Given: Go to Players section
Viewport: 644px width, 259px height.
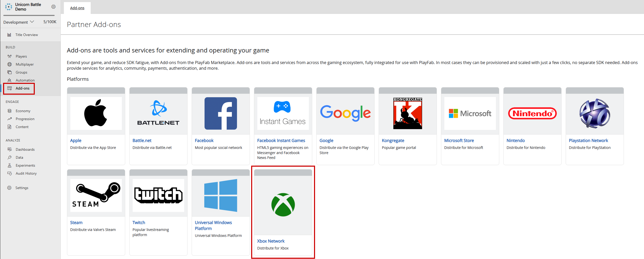Looking at the screenshot, I should (x=21, y=56).
